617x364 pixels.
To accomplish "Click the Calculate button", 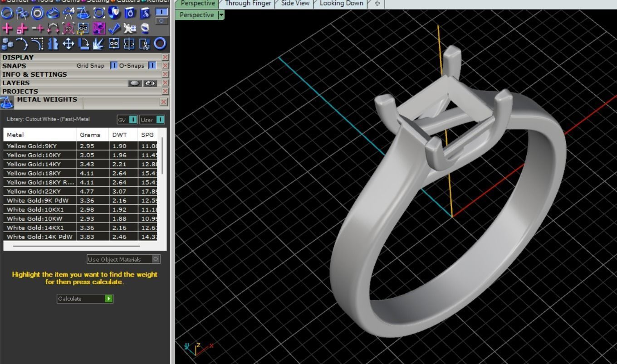I will [85, 299].
